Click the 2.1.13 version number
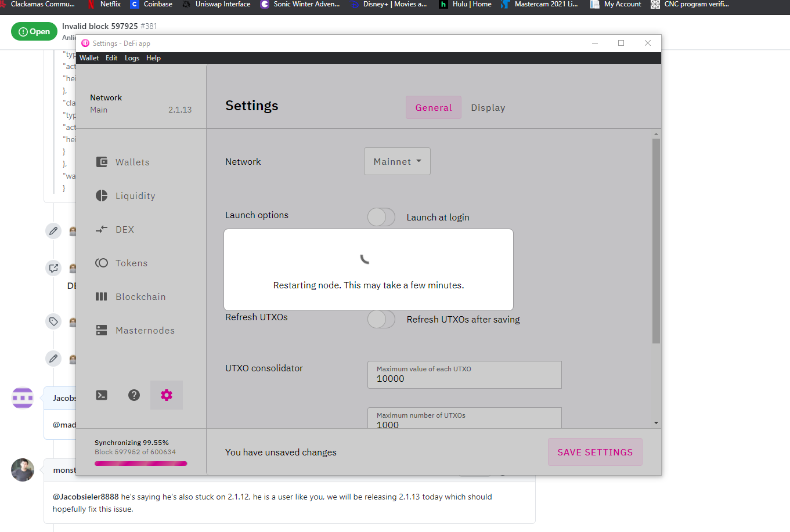The width and height of the screenshot is (790, 532). [180, 110]
